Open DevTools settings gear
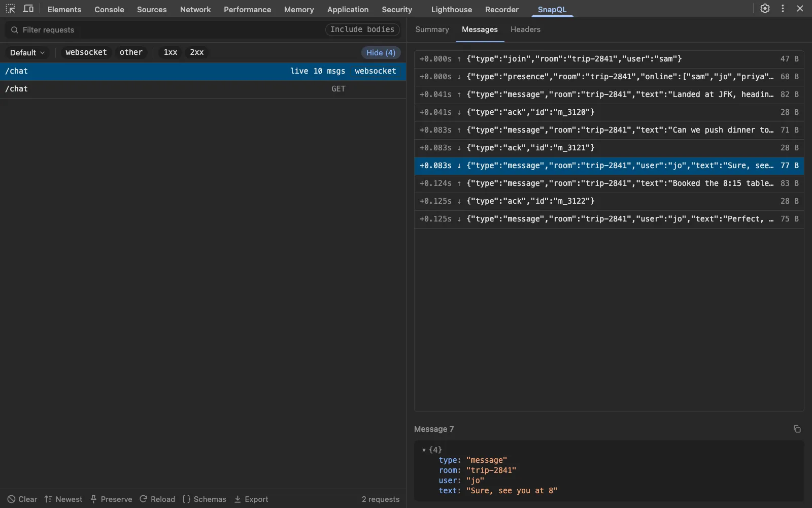 click(765, 9)
